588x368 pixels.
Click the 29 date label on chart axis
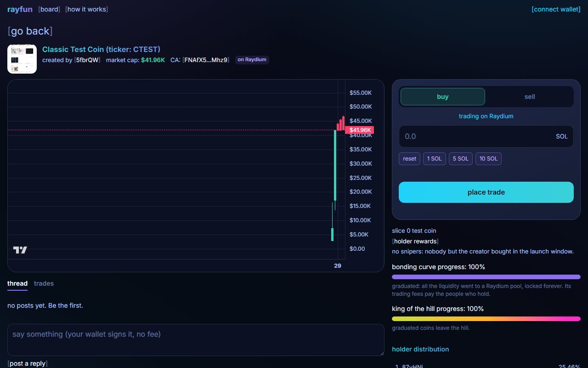tap(338, 266)
